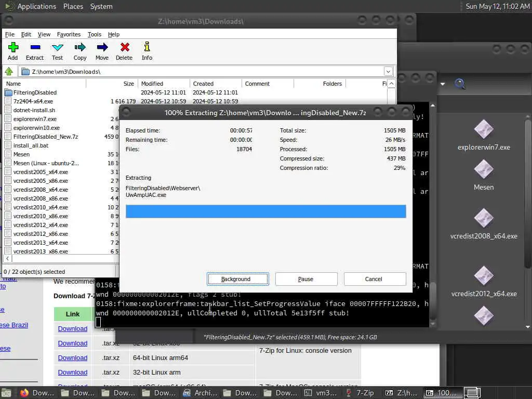Expand the address path dropdown
Viewport: 532px width, 399px height.
[388, 71]
